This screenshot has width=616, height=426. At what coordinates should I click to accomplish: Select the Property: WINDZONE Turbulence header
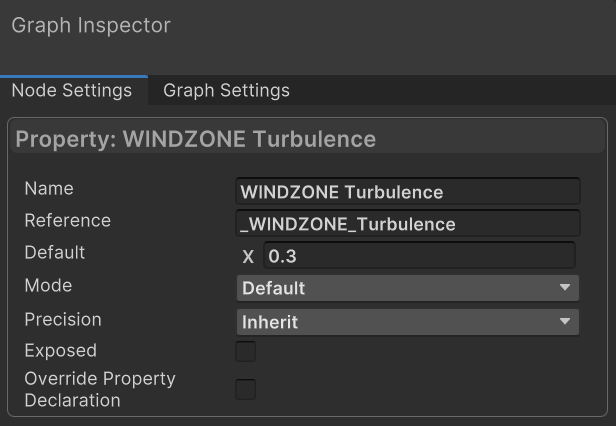(x=196, y=139)
